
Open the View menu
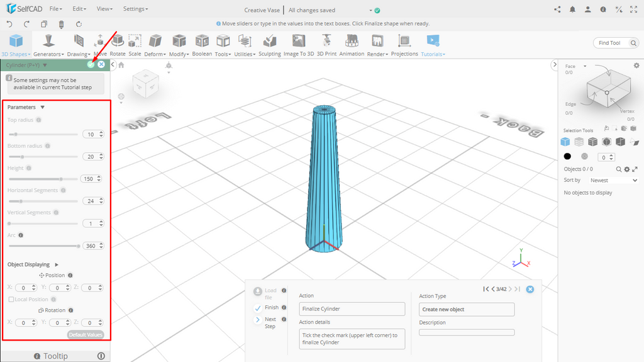(105, 9)
